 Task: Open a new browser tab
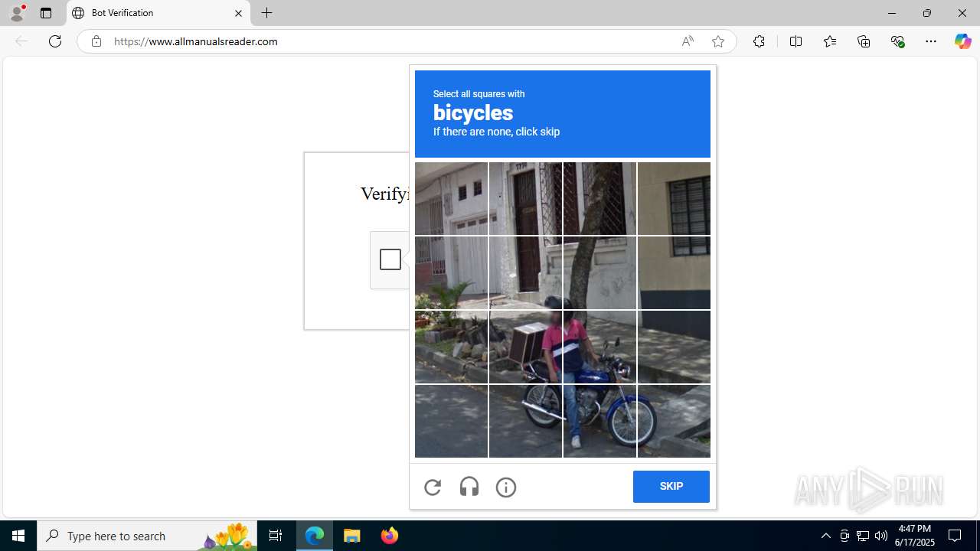click(x=267, y=13)
